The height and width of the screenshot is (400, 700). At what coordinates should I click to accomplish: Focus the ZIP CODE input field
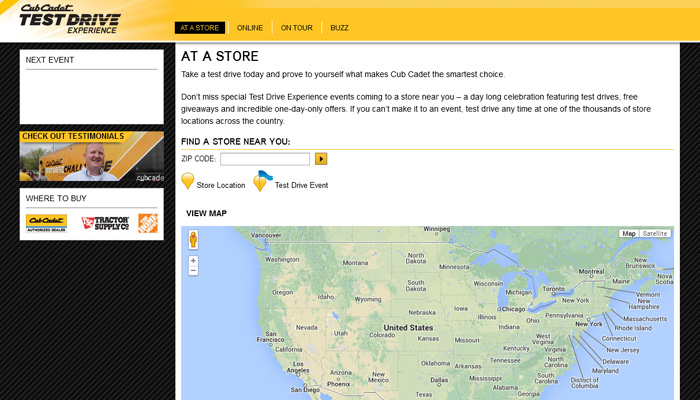[265, 159]
